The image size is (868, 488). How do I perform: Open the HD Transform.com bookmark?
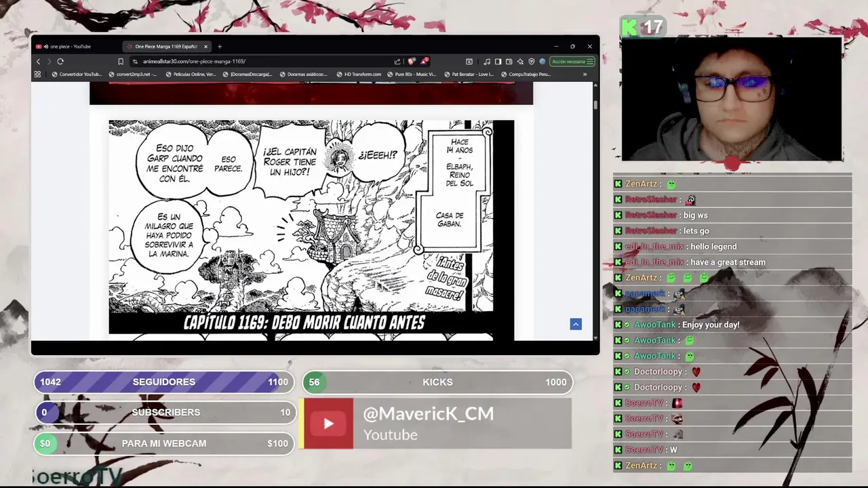359,75
